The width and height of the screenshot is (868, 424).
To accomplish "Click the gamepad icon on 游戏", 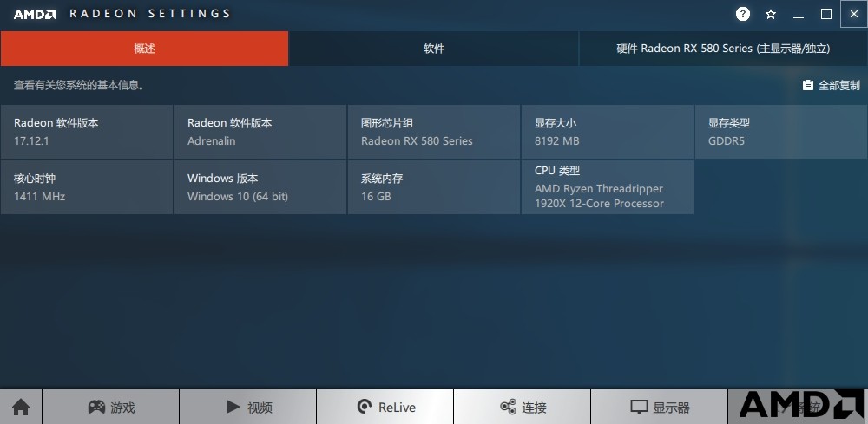I will pos(97,407).
